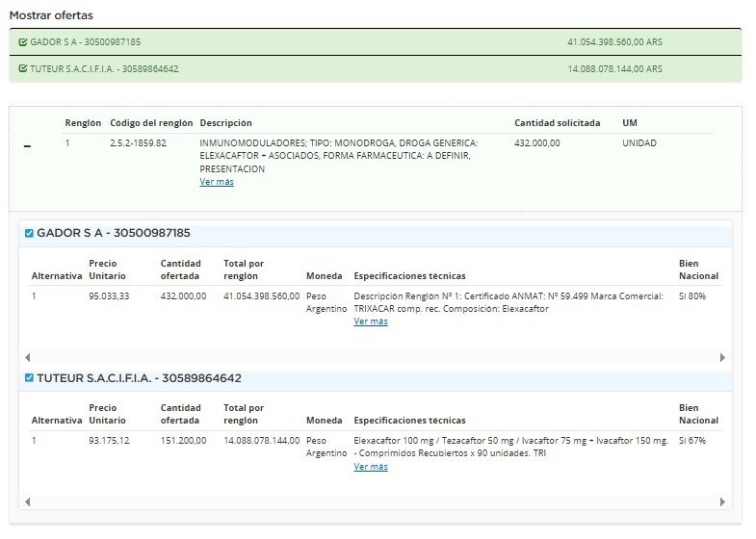Click right scroll arrow of GADOR table
The image size is (756, 539).
click(x=722, y=357)
